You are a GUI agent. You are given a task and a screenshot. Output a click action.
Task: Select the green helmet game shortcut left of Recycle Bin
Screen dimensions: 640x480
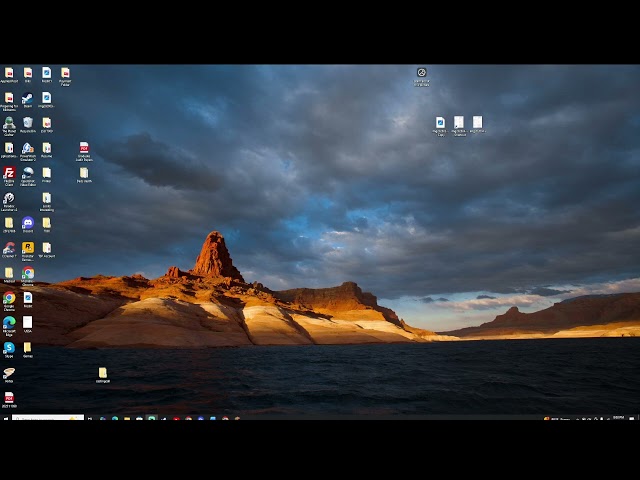point(9,125)
